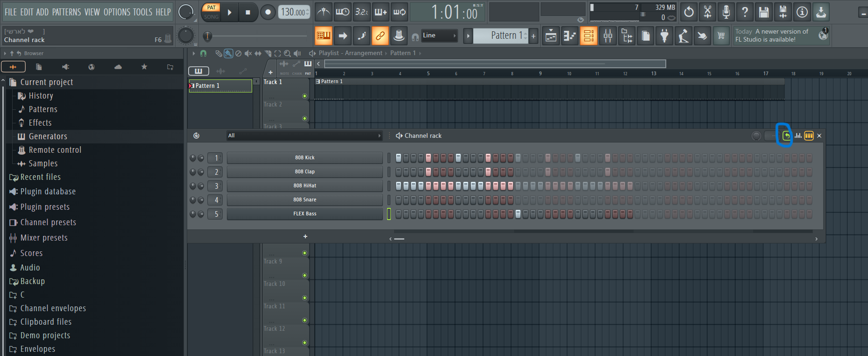Image resolution: width=868 pixels, height=356 pixels.
Task: Switch playback to SONG mode
Action: pos(211,17)
